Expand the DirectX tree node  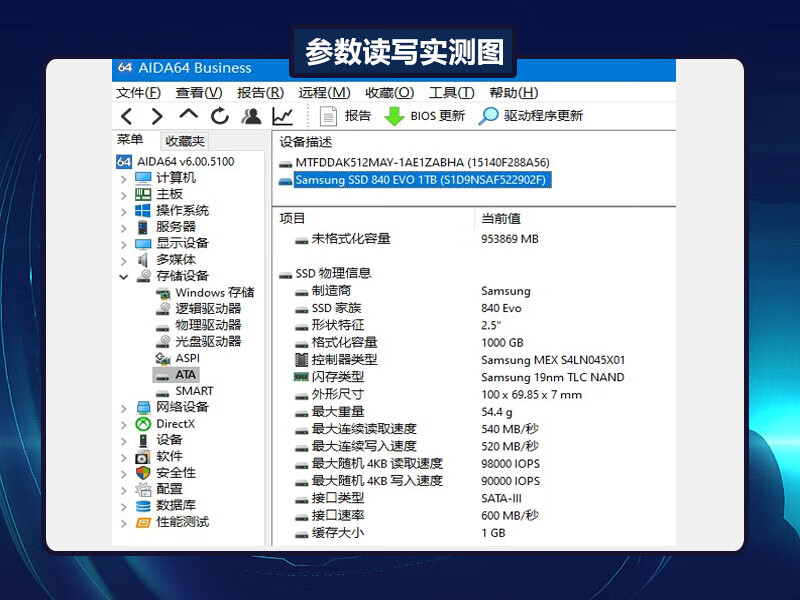(x=123, y=424)
